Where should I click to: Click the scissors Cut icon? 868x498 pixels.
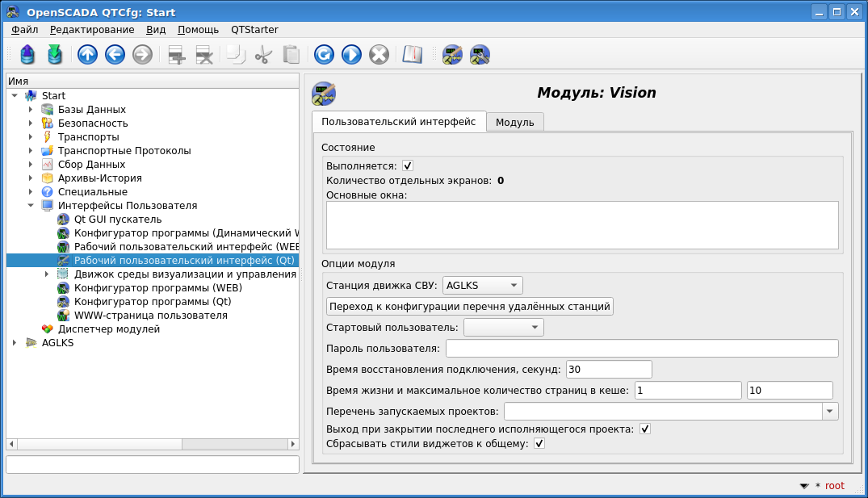tap(263, 55)
